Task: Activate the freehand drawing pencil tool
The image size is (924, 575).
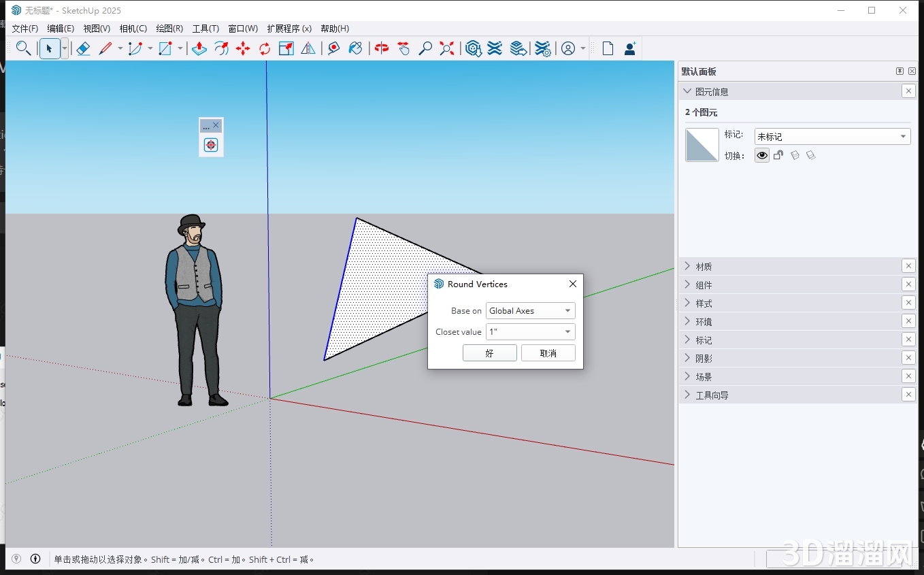Action: [107, 48]
